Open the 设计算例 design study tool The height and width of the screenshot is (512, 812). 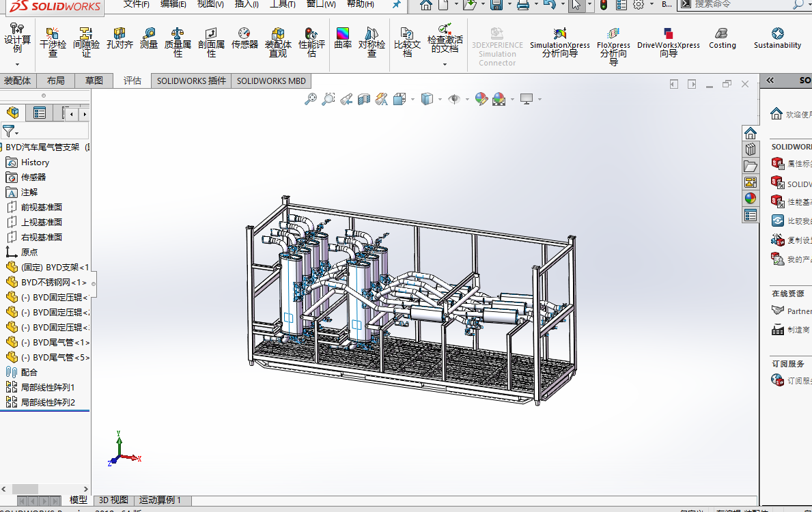17,38
